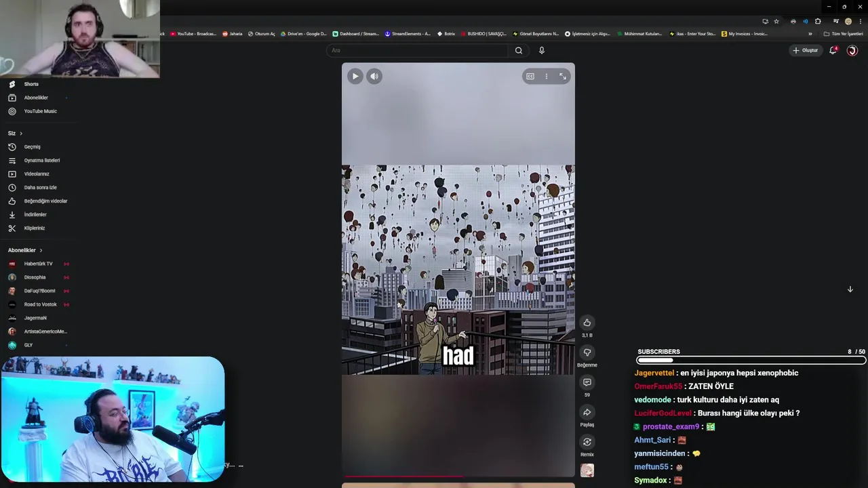Image resolution: width=868 pixels, height=488 pixels.
Task: Open Road to Vostok channel
Action: tap(40, 304)
